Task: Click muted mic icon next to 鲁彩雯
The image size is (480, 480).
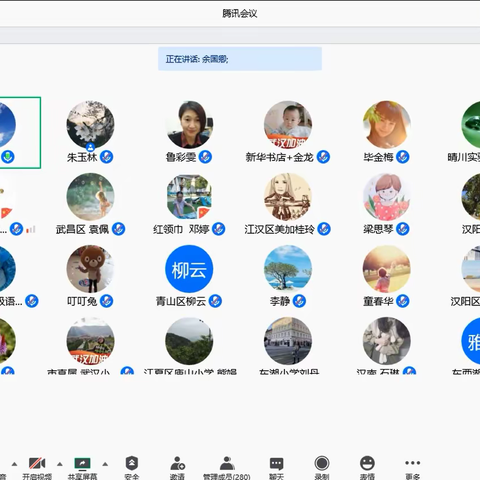Action: click(x=205, y=157)
